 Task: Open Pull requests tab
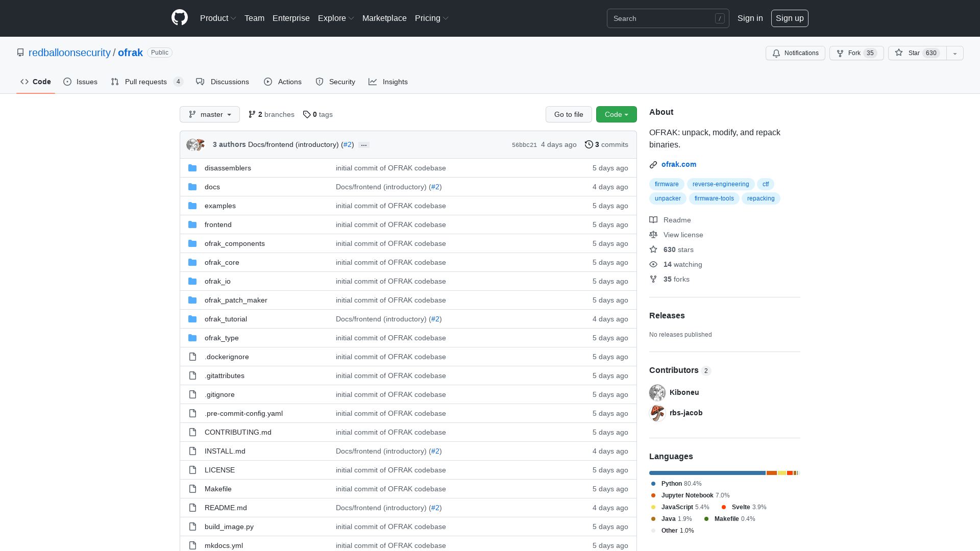[x=146, y=82]
